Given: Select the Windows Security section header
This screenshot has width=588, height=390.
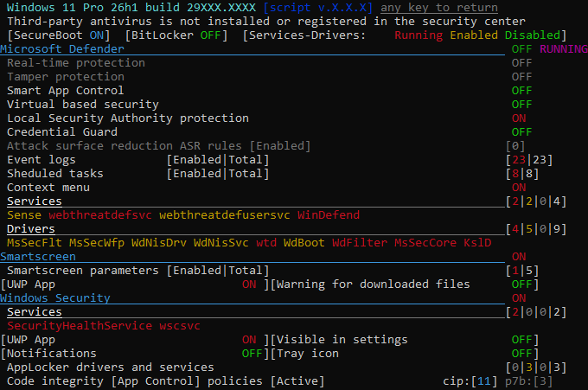Looking at the screenshot, I should 55,298.
